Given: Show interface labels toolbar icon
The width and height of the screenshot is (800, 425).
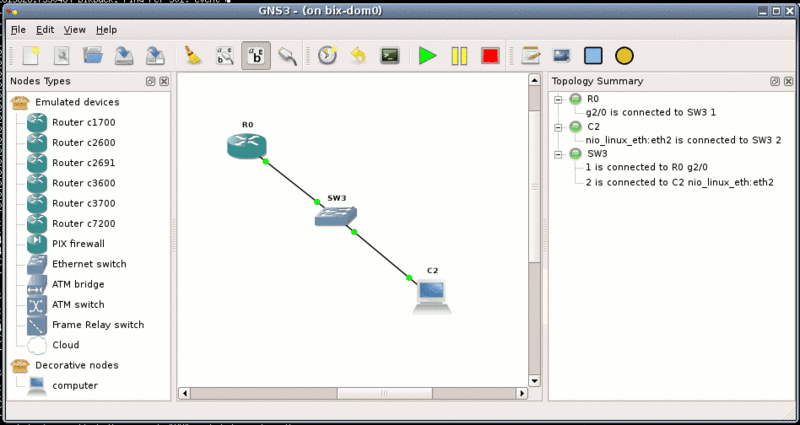Looking at the screenshot, I should point(224,56).
